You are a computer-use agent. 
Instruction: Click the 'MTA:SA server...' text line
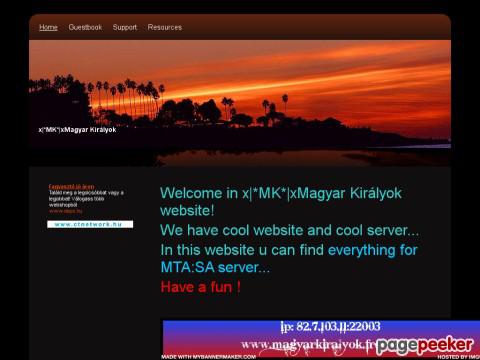(215, 267)
